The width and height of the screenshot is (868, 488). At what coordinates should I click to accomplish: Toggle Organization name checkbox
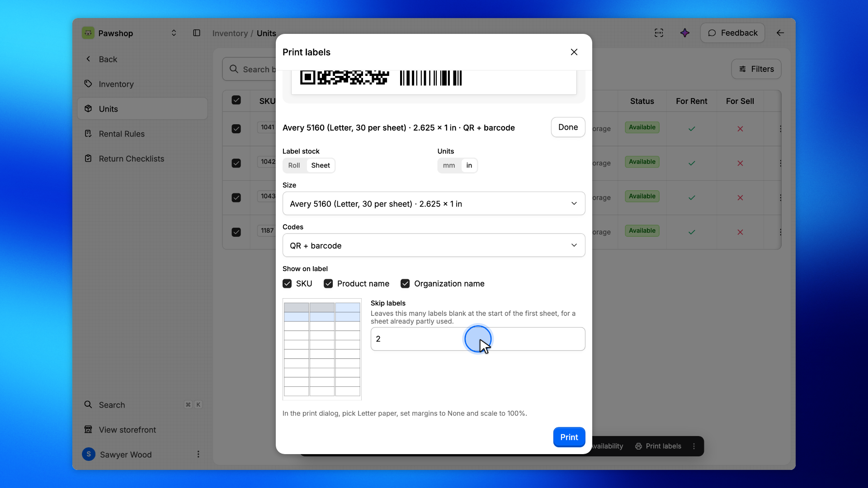pos(405,284)
